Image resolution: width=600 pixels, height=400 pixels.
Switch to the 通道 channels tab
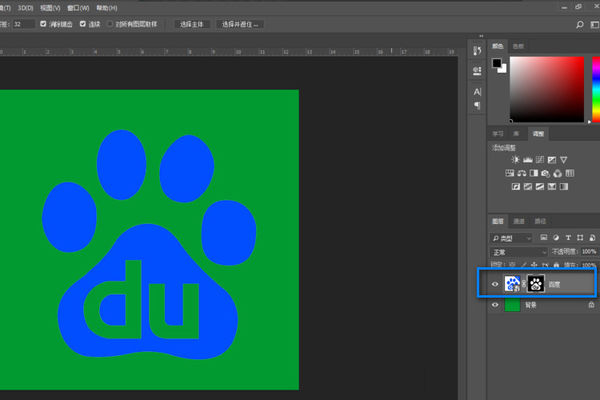click(x=518, y=221)
